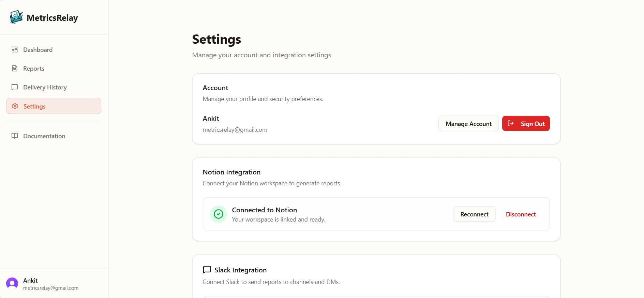Image resolution: width=644 pixels, height=298 pixels.
Task: Click 'Your workspace is linked and ready.' text
Action: (279, 219)
